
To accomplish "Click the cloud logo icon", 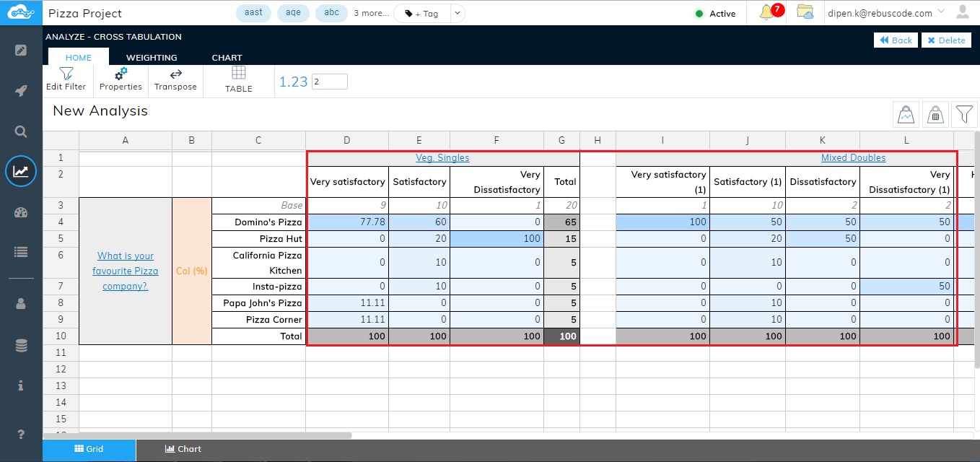I will [x=21, y=12].
